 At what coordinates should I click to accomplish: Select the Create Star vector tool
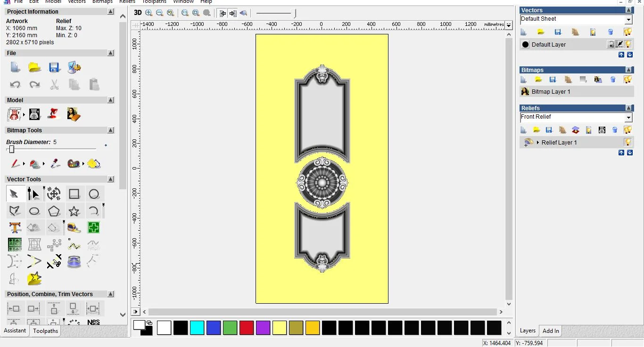(x=74, y=211)
